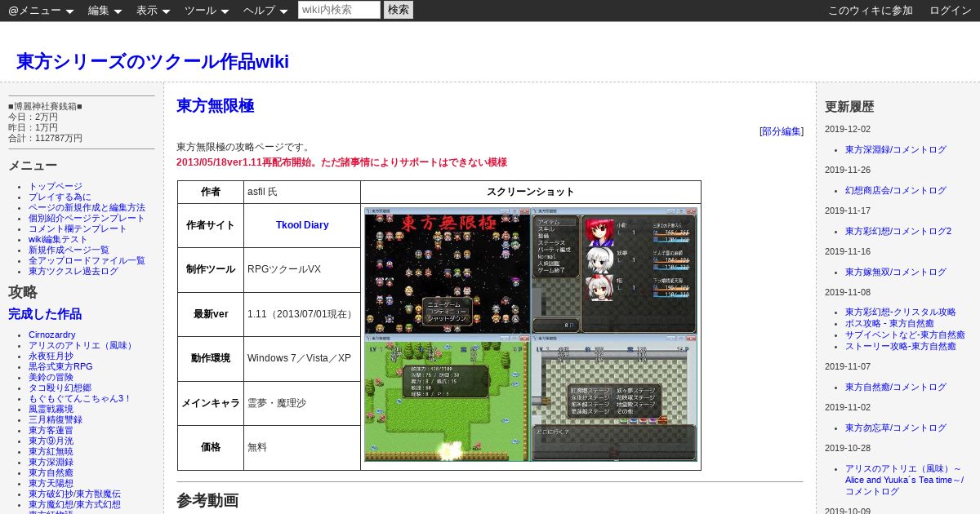This screenshot has width=980, height=514.
Task: Click the 部分編集 edit link
Action: click(x=782, y=131)
